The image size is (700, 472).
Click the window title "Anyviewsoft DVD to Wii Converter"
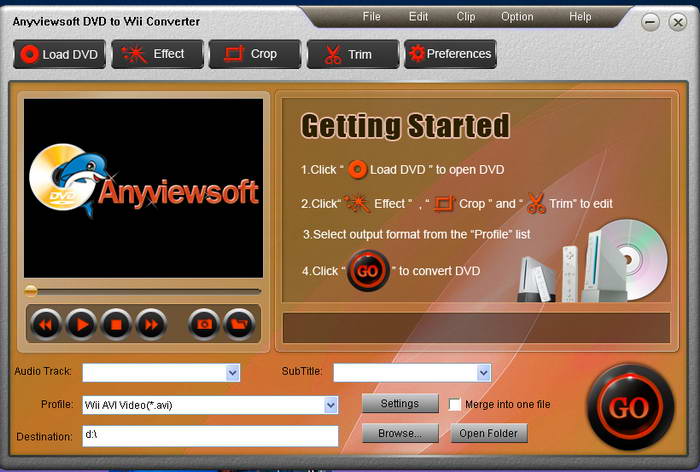tap(106, 21)
